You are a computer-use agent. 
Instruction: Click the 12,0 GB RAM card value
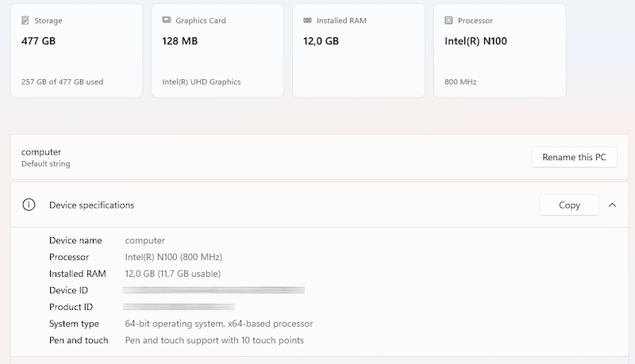click(x=321, y=40)
